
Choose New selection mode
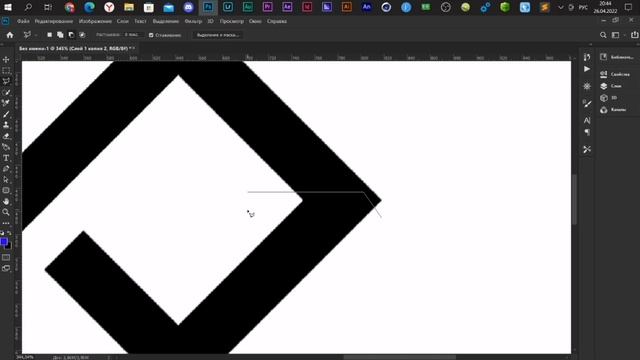click(x=49, y=35)
